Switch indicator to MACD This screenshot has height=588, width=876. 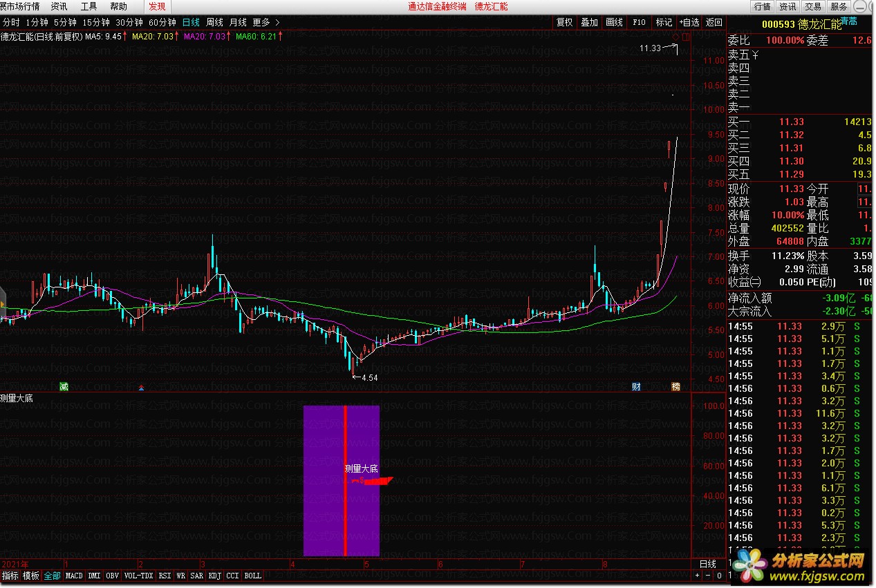pos(74,576)
